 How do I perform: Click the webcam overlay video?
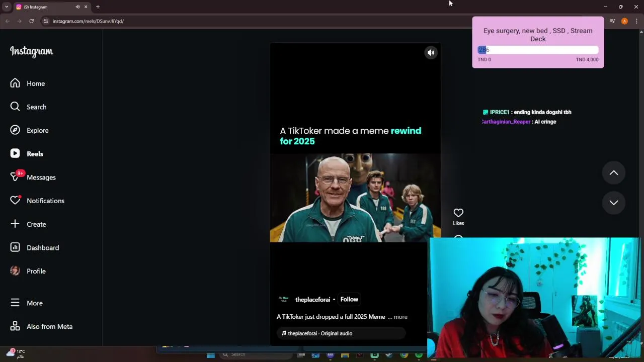(x=534, y=297)
